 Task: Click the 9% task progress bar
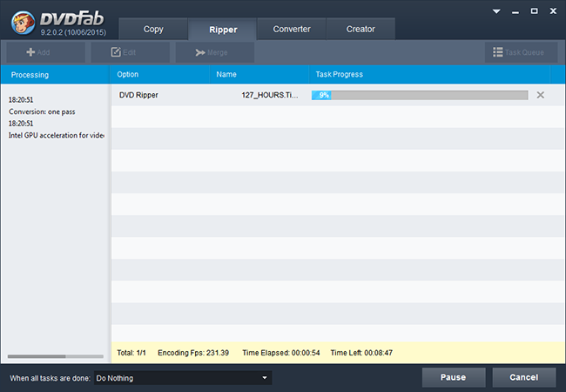[x=420, y=95]
